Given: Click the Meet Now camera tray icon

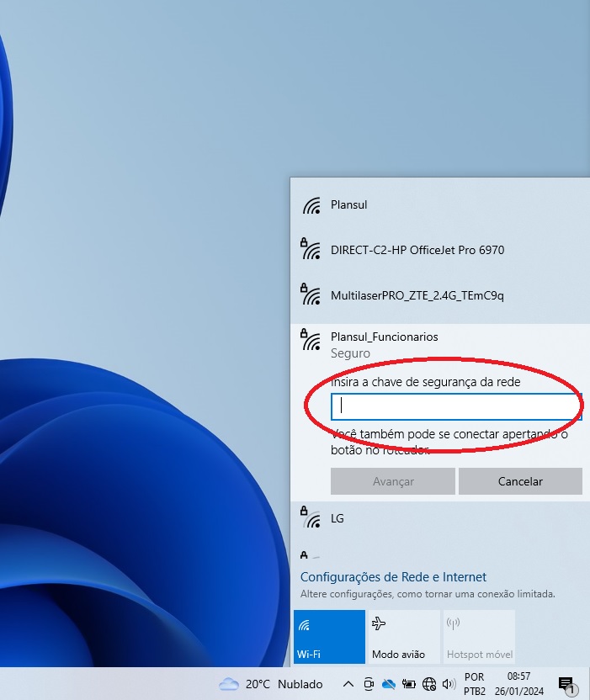Looking at the screenshot, I should (x=369, y=684).
